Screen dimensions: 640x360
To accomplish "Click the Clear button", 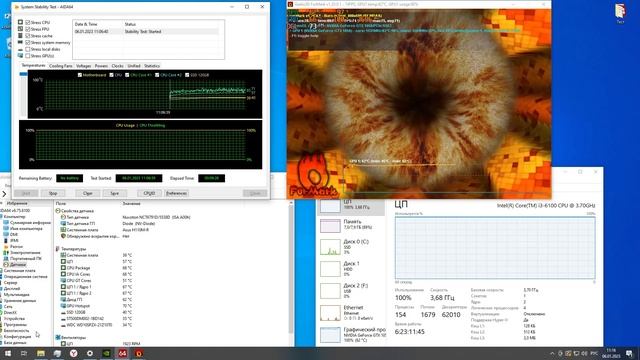I will (x=87, y=193).
